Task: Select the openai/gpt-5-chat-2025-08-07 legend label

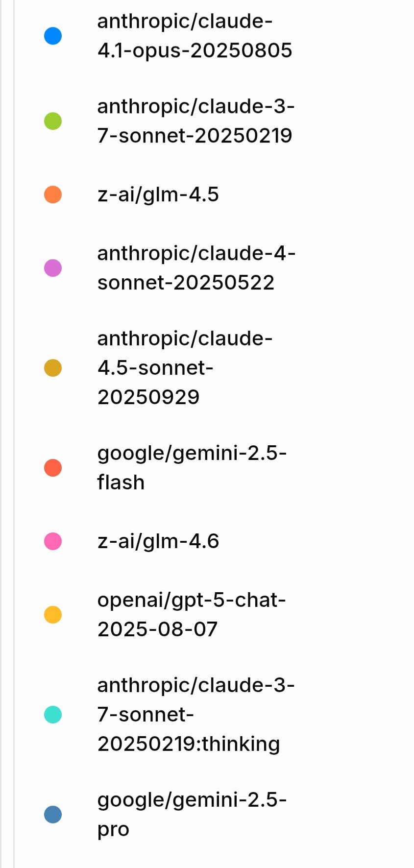Action: (x=191, y=615)
